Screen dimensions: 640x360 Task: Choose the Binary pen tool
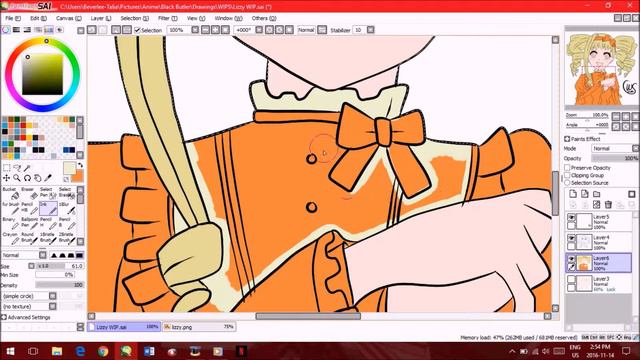tap(10, 223)
